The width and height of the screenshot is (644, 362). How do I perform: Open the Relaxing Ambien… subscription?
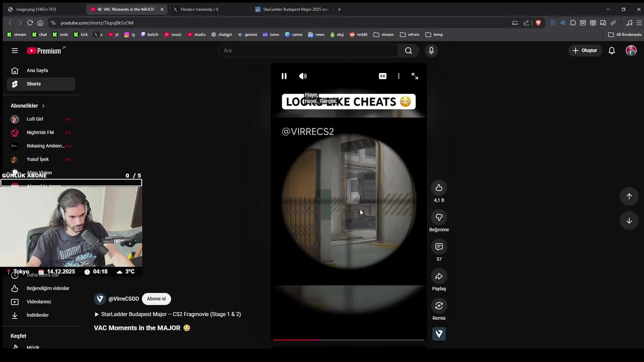41,146
